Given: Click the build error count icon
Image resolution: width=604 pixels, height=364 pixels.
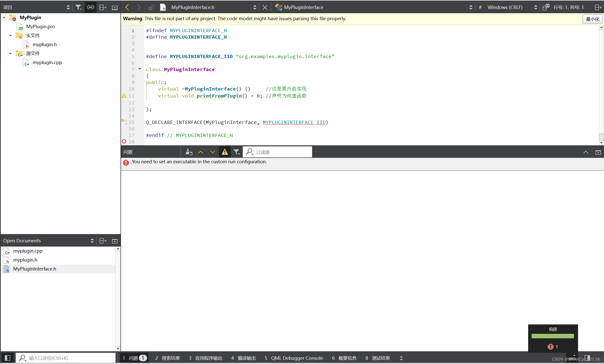Looking at the screenshot, I should pyautogui.click(x=550, y=347).
